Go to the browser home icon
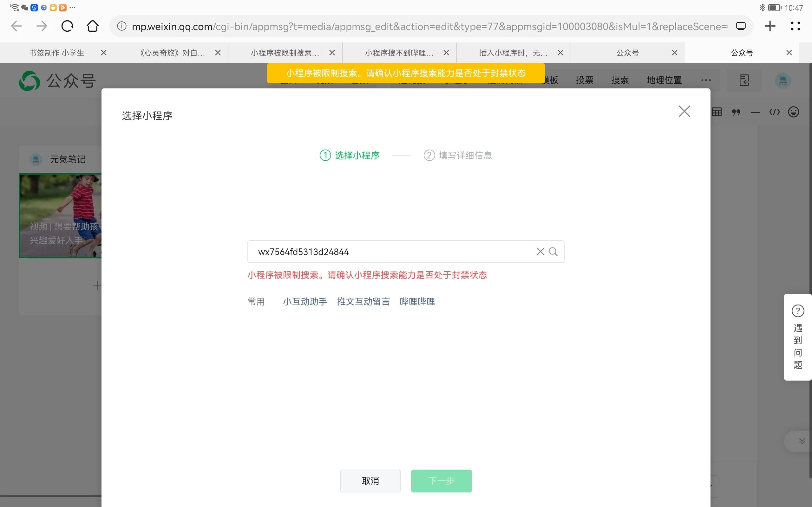Screen dimensions: 812x507 (93, 26)
